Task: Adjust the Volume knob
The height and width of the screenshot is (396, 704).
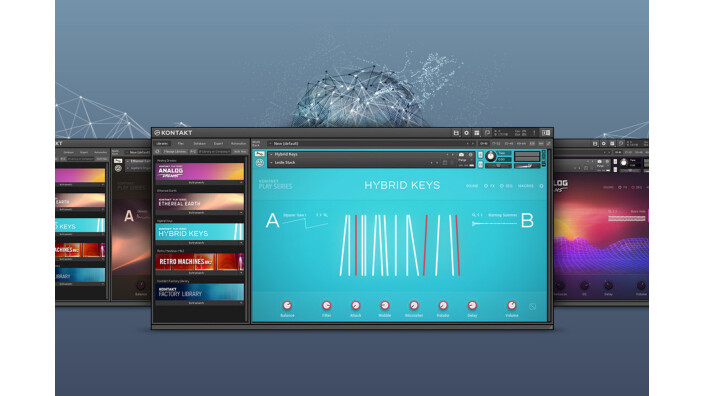Action: 511,305
